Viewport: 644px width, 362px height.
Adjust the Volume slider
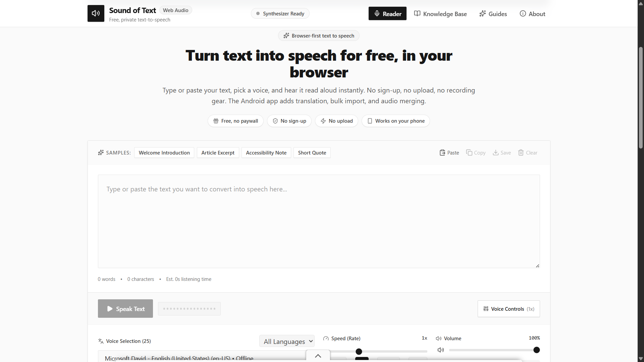[494, 350]
